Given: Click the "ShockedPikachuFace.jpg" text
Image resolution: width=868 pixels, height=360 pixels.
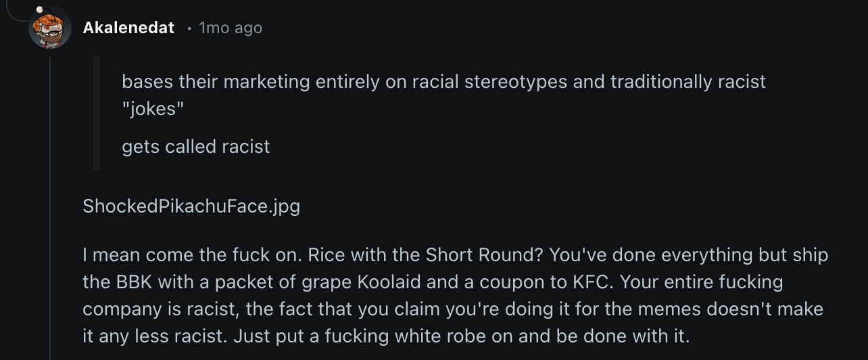Looking at the screenshot, I should pyautogui.click(x=191, y=206).
